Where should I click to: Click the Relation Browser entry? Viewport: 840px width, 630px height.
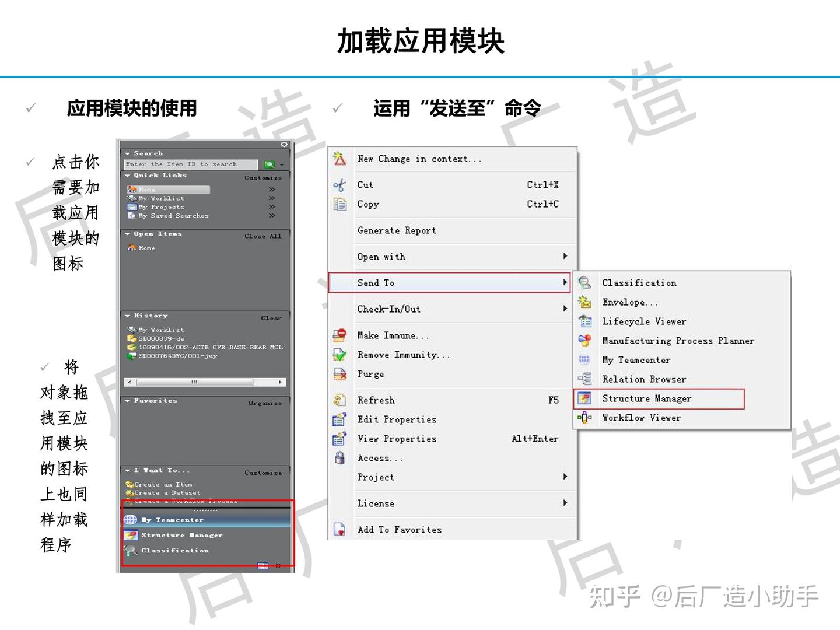[644, 379]
